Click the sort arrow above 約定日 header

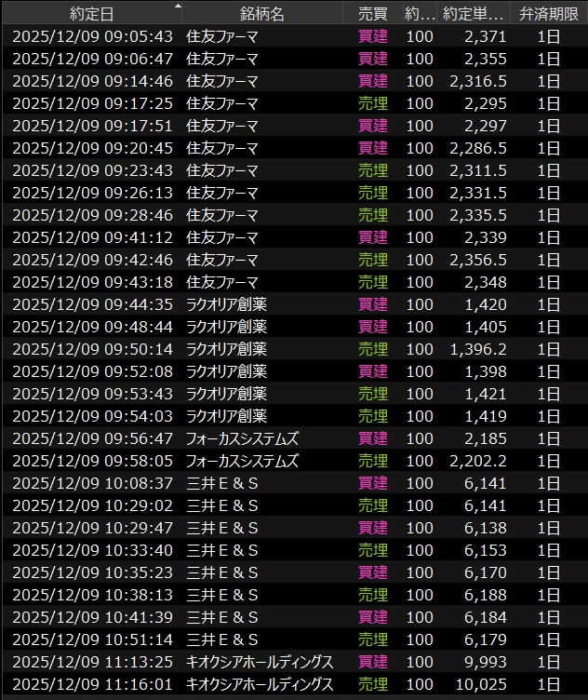click(178, 6)
